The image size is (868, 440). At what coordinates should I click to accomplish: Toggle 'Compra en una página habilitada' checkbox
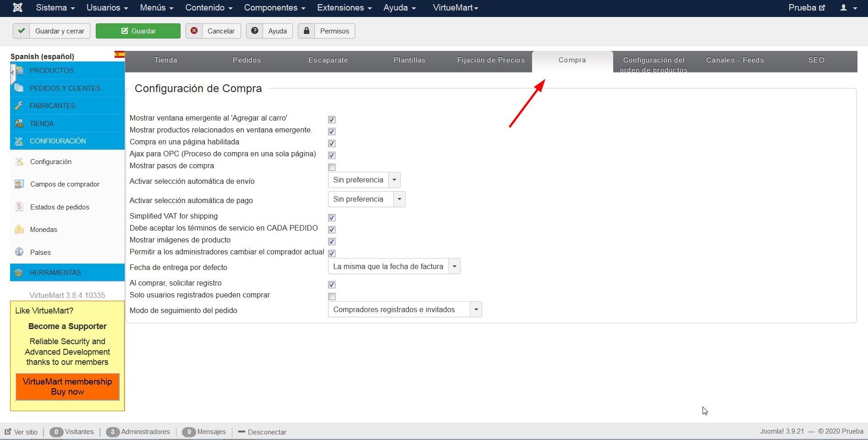tap(332, 143)
